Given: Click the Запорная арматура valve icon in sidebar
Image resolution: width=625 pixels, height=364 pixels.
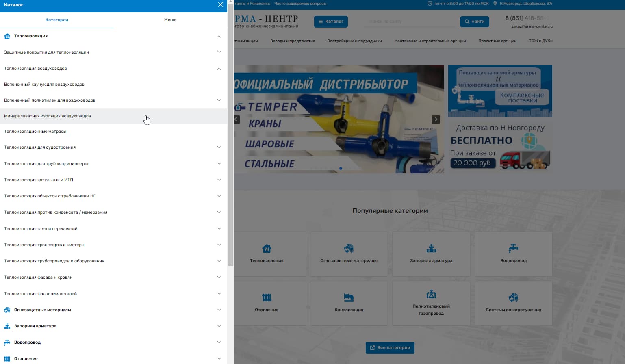Looking at the screenshot, I should [x=7, y=326].
